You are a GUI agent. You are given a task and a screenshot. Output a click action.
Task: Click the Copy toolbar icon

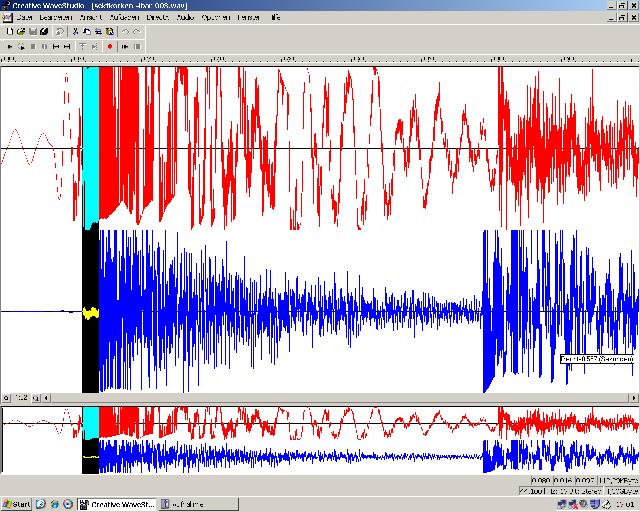coord(87,31)
